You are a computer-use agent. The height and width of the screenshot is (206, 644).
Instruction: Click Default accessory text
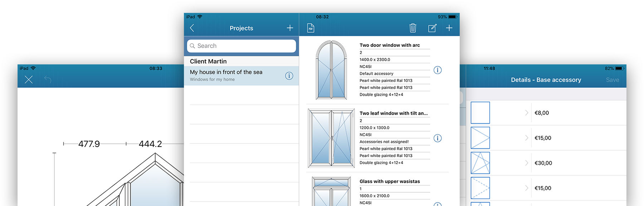pos(376,74)
